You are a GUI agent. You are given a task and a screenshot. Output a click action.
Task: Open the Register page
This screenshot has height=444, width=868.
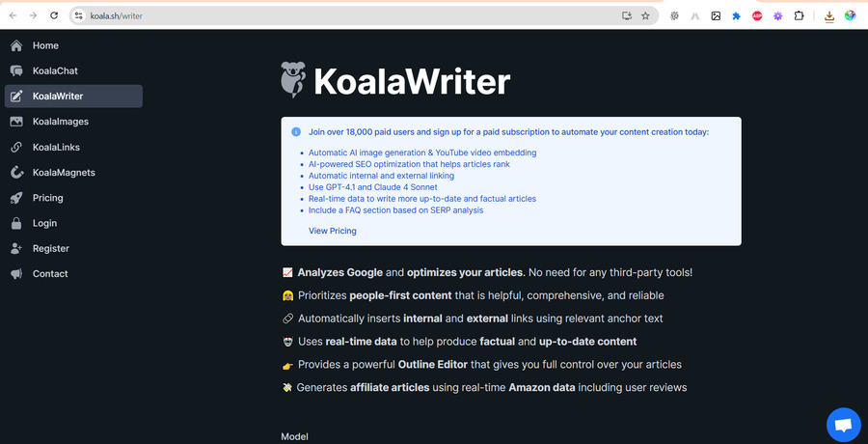pyautogui.click(x=73, y=248)
